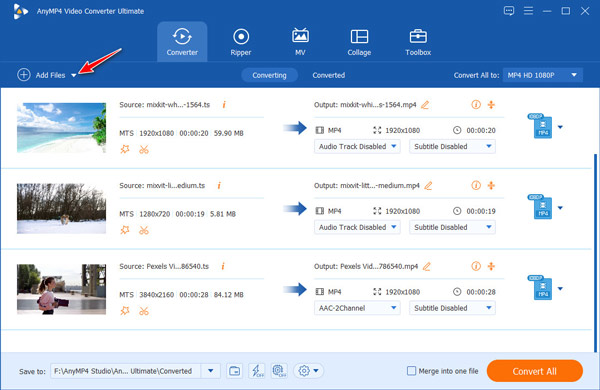The image size is (600, 390).
Task: Check Merge into one file
Action: pos(411,371)
